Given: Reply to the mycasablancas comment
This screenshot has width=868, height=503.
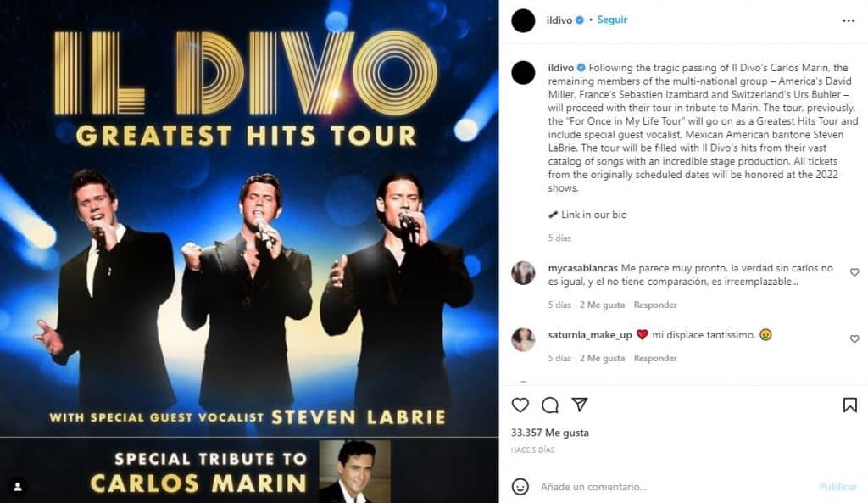Looking at the screenshot, I should 655,305.
